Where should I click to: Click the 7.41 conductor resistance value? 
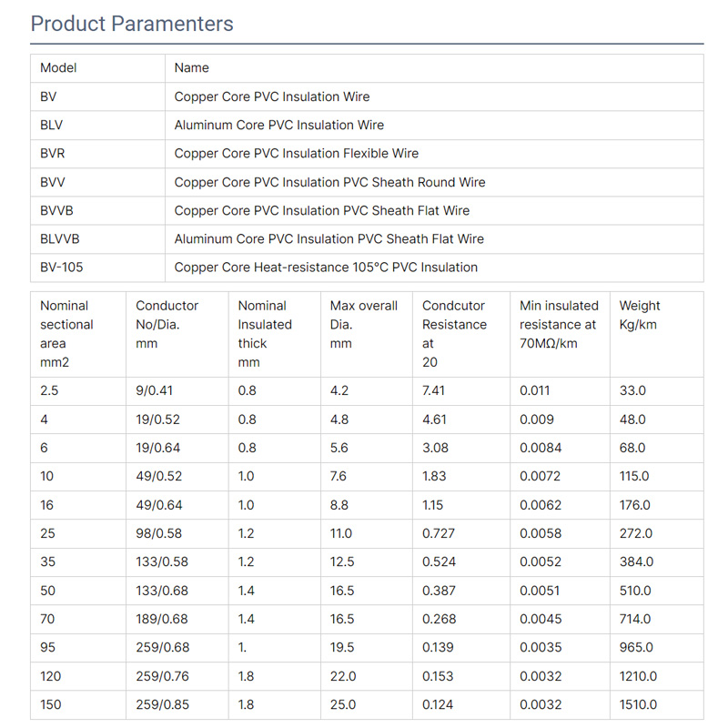[435, 390]
